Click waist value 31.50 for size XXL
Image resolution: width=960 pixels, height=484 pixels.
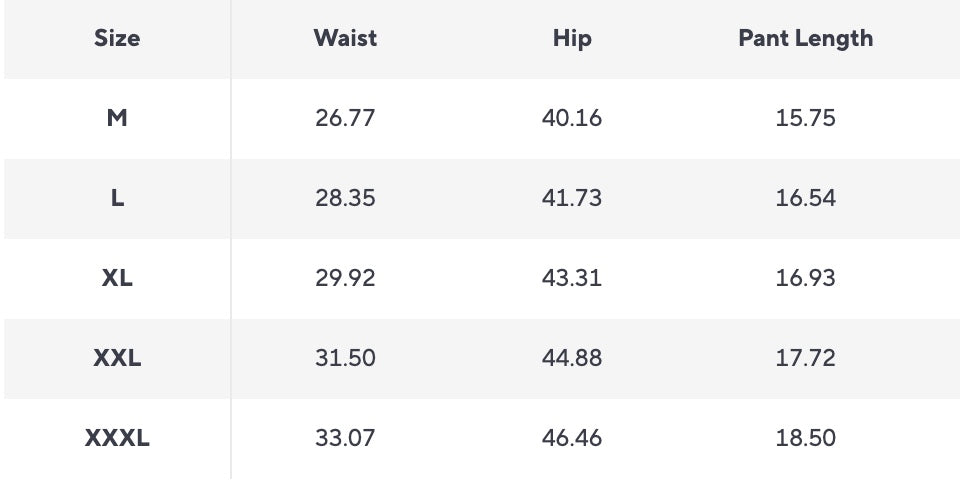pos(345,358)
